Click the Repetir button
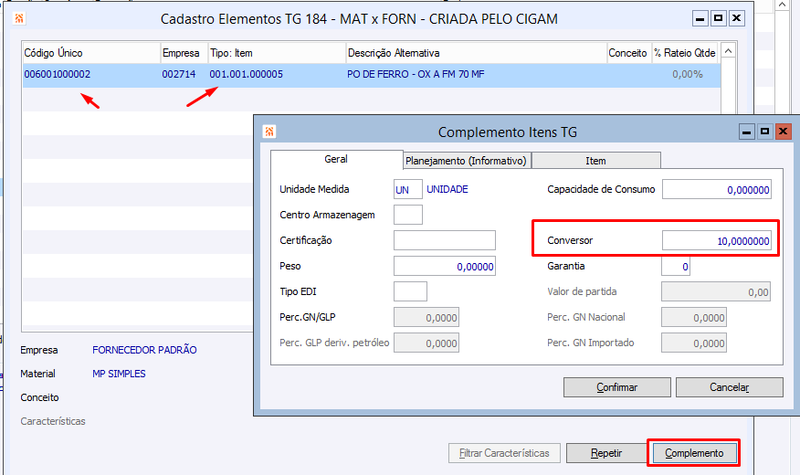The image size is (800, 475). (606, 453)
